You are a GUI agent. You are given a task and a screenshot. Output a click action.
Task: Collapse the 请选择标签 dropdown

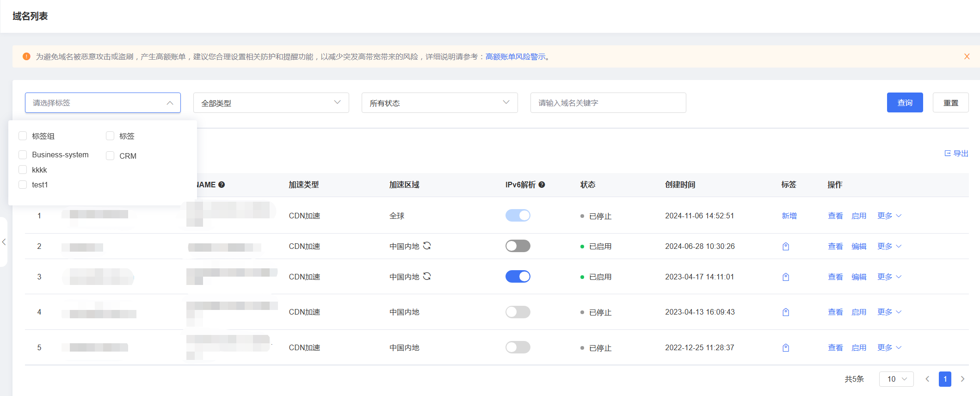point(103,103)
